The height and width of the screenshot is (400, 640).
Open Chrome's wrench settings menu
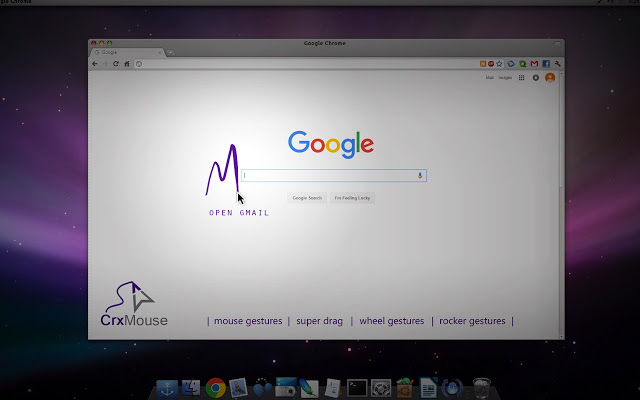pyautogui.click(x=558, y=64)
